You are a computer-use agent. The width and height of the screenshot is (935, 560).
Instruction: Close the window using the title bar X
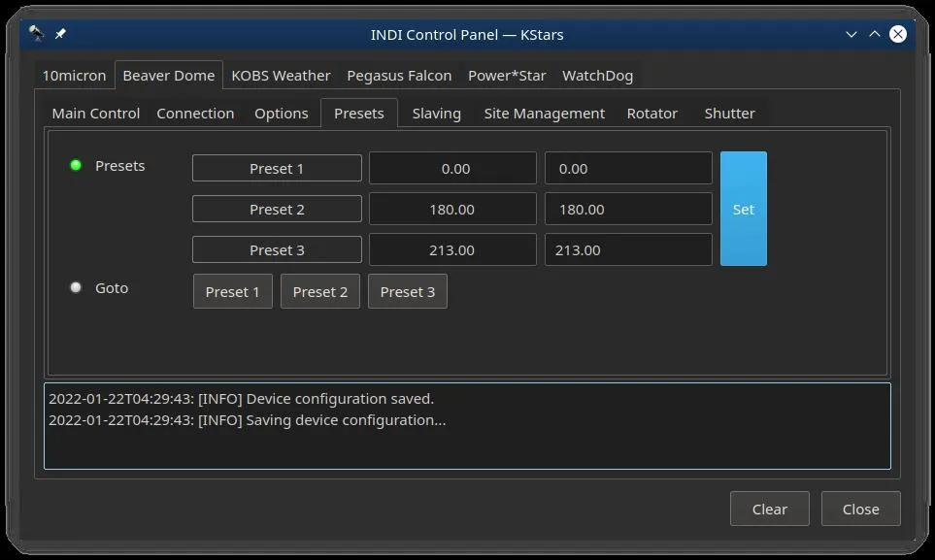897,34
